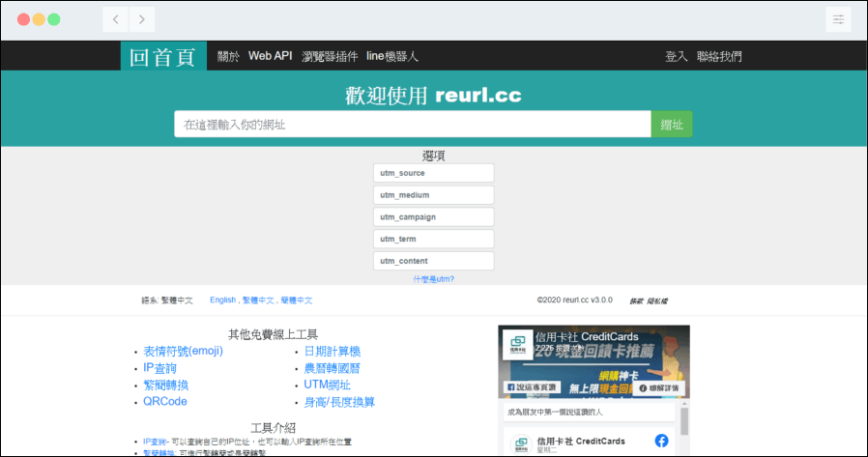
Task: Open the 聯絡我們 contact link
Action: click(719, 56)
